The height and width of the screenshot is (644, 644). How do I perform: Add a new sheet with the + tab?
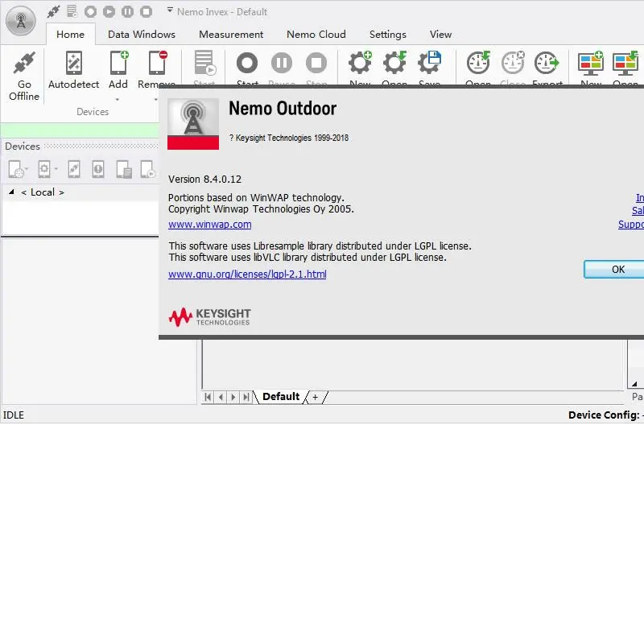coord(315,397)
